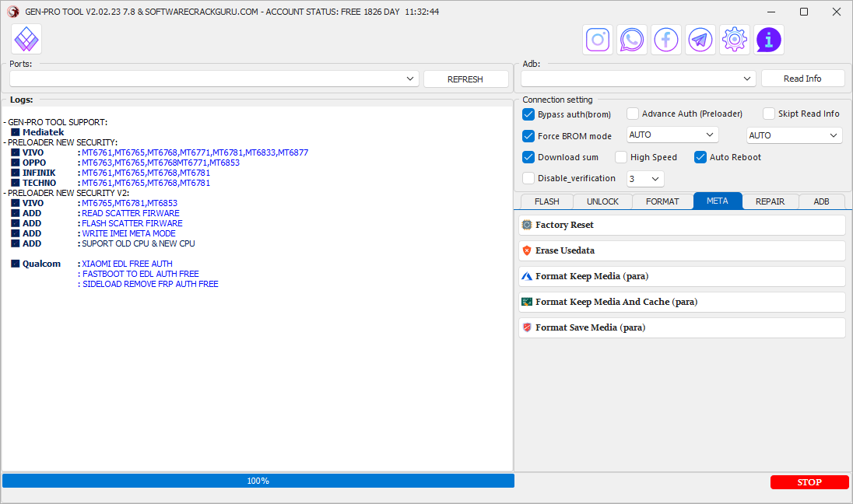Click the 100% progress bar
Viewport: 853px width, 504px height.
pos(258,481)
